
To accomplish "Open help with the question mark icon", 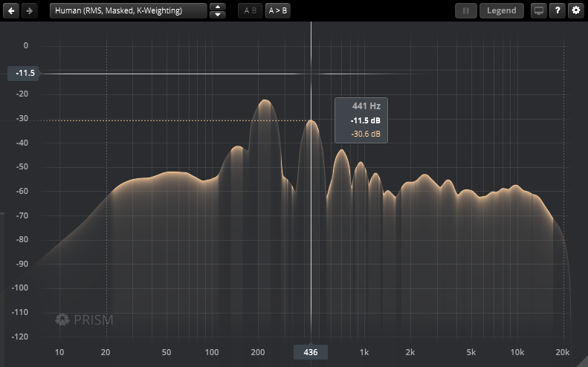I will point(557,11).
